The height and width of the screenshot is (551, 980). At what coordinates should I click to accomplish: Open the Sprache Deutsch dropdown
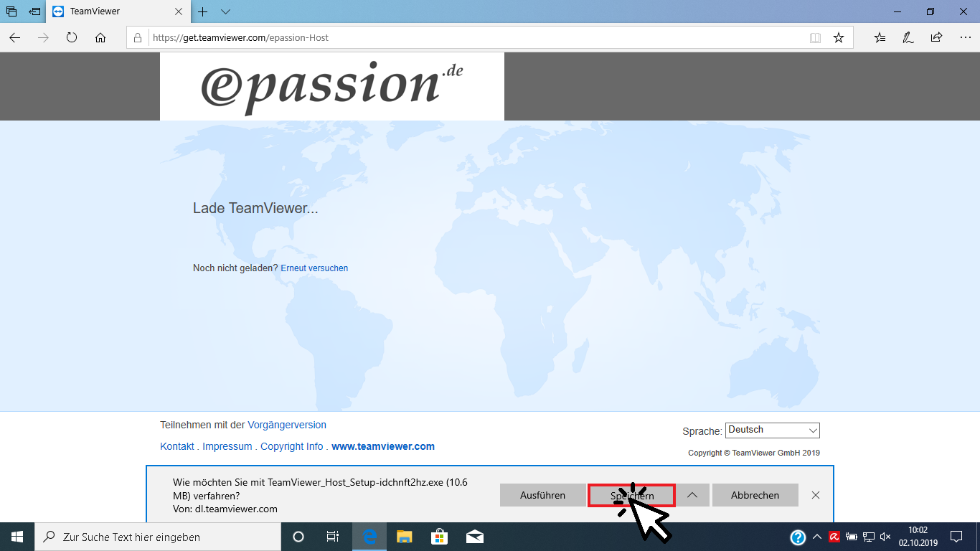pos(773,430)
